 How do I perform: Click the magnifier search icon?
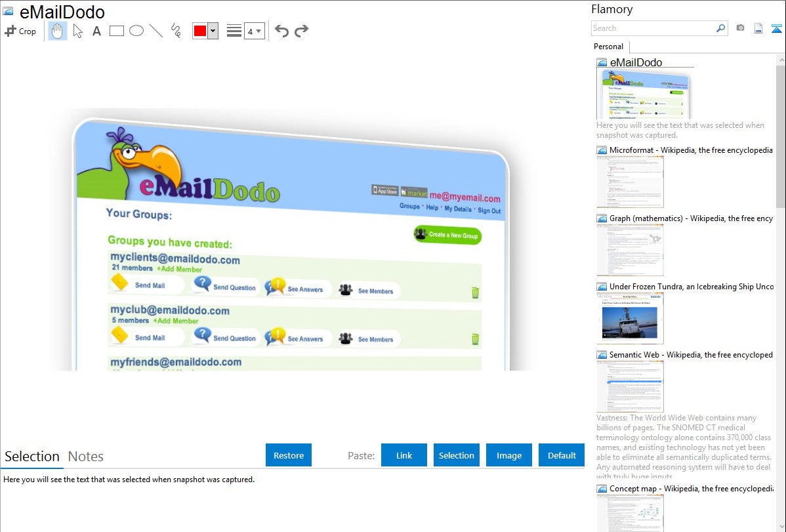(x=721, y=28)
